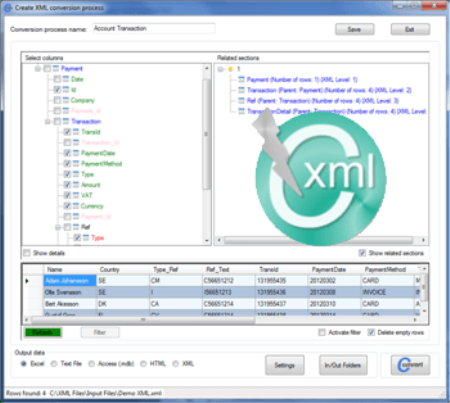This screenshot has height=403, width=450.
Task: Select the Access (mdb) output option
Action: tap(91, 364)
